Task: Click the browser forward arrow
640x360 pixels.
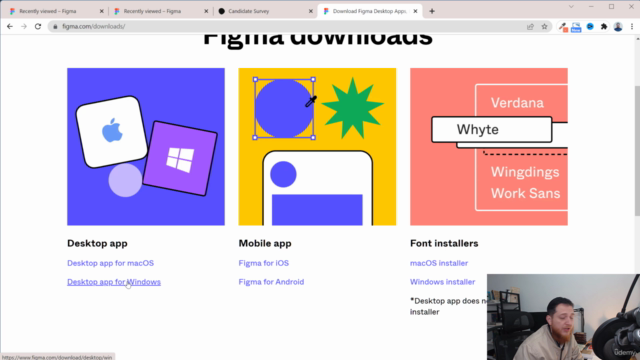Action: [x=24, y=27]
